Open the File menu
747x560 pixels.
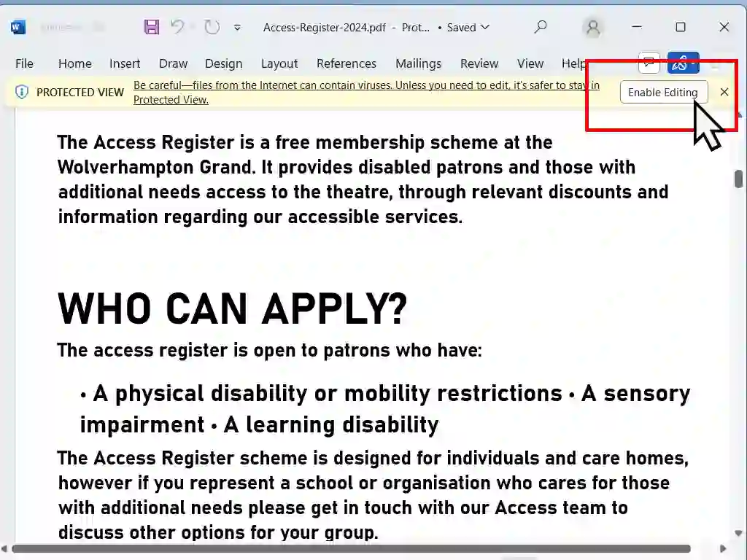pyautogui.click(x=24, y=63)
